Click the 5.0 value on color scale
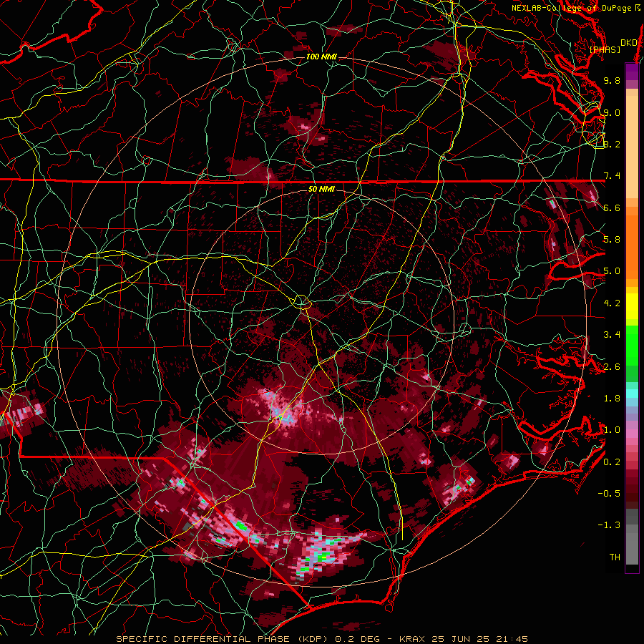 (612, 271)
